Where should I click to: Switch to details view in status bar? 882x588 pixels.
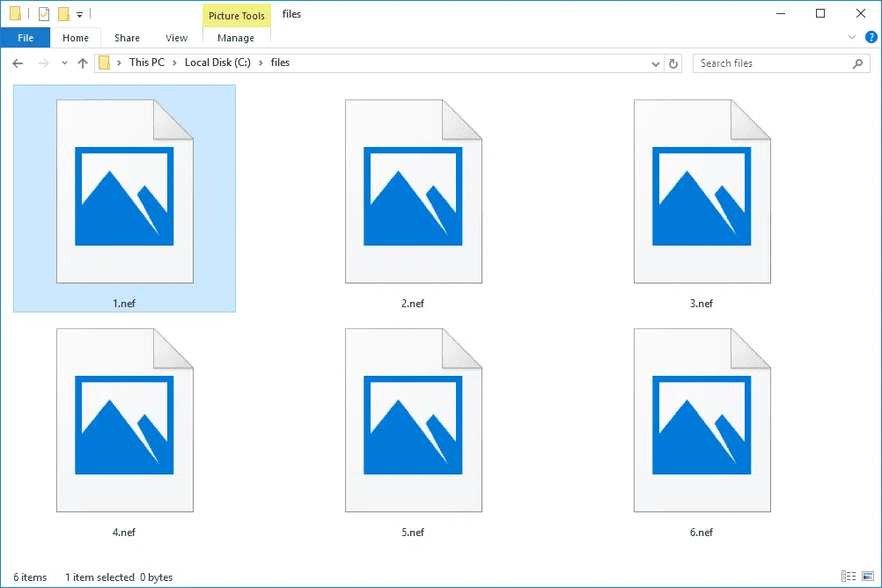click(847, 577)
